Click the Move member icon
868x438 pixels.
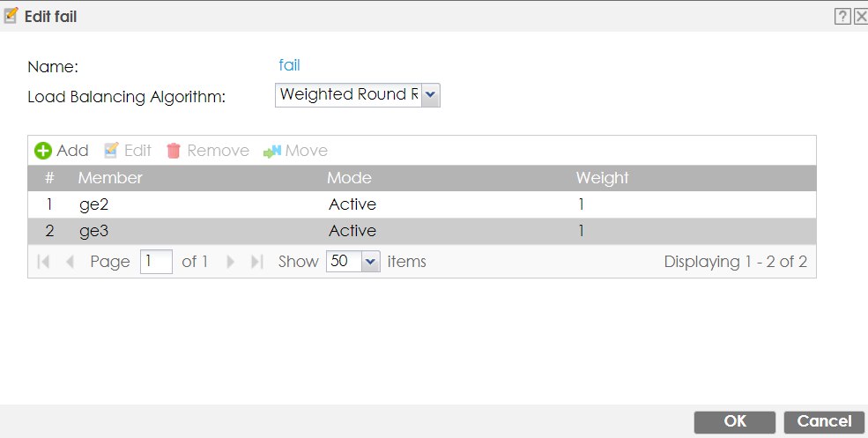(272, 151)
